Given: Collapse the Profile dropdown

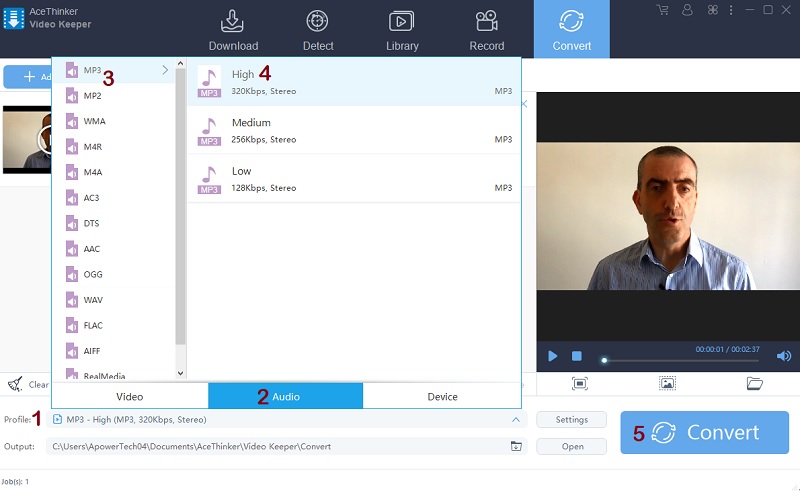Looking at the screenshot, I should (515, 420).
